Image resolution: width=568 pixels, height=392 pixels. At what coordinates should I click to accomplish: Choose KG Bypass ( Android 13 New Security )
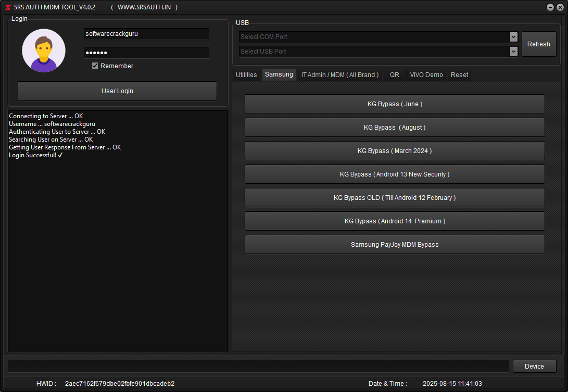coord(394,174)
